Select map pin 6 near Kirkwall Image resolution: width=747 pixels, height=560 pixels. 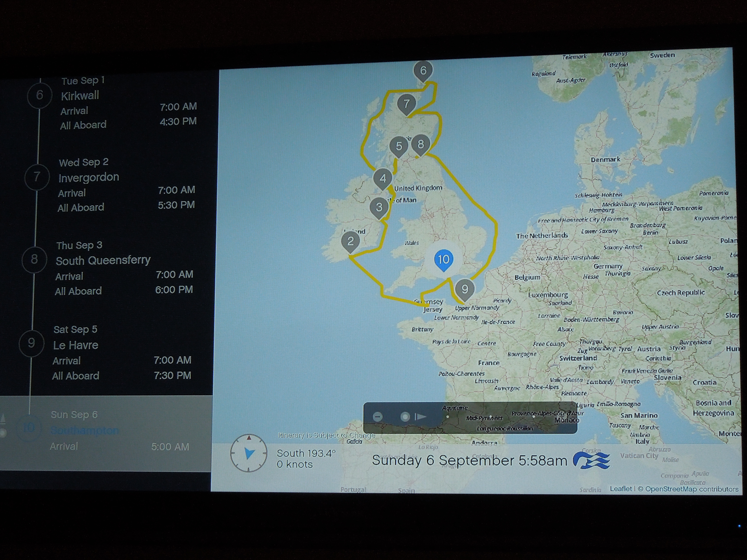tap(423, 72)
